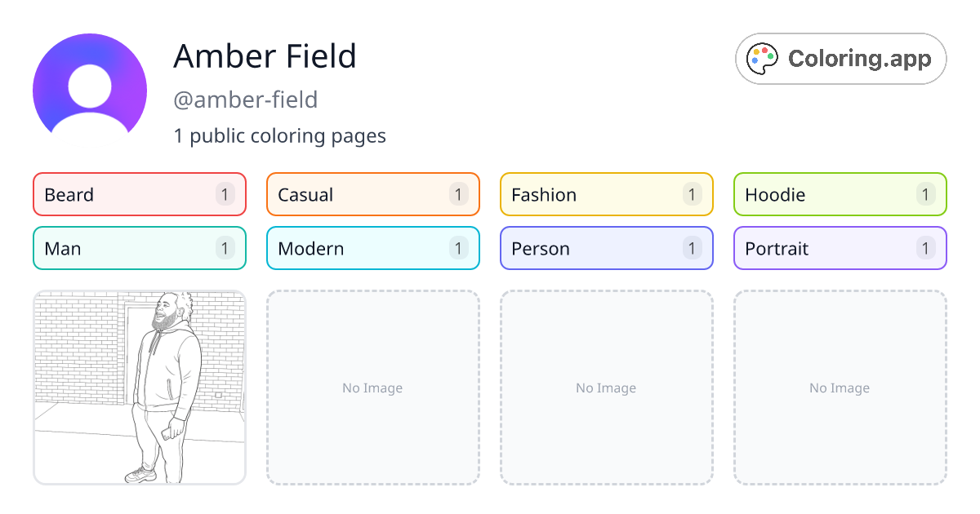Image resolution: width=980 pixels, height=514 pixels.
Task: Click the 1 public coloring pages text
Action: point(280,135)
